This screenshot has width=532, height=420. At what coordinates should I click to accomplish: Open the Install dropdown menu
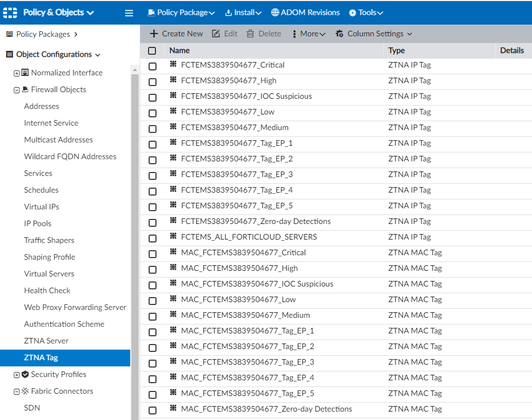[x=243, y=12]
